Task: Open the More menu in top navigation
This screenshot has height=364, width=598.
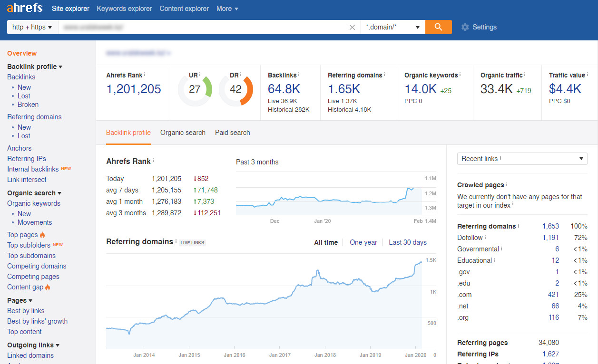Action: (x=227, y=9)
